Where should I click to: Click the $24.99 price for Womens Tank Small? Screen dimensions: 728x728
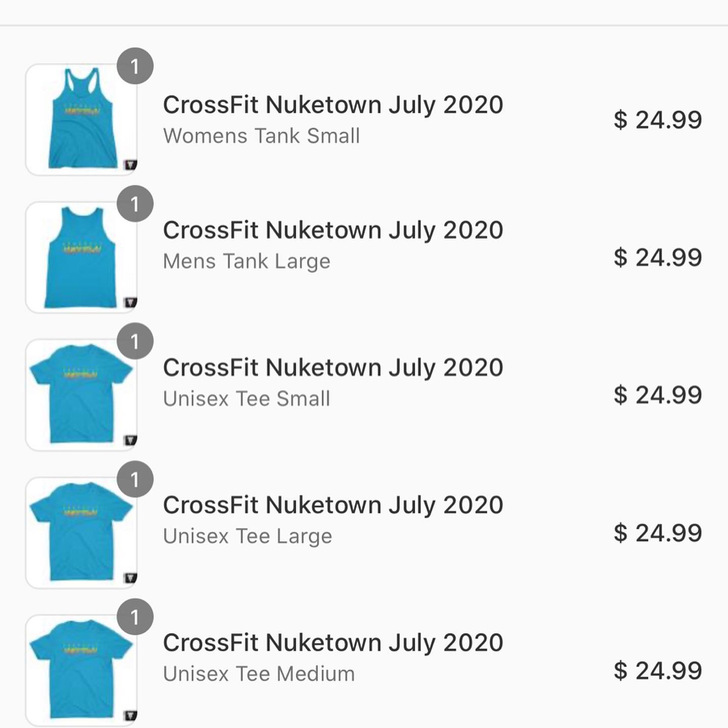(657, 120)
